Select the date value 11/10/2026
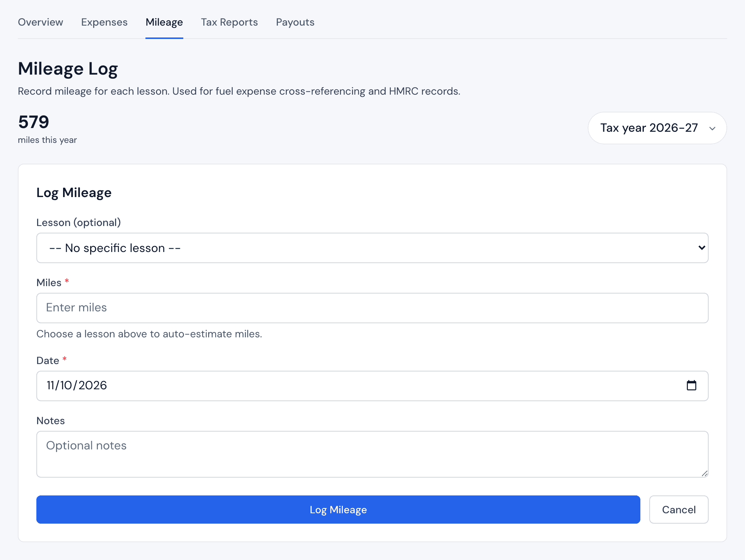Image resolution: width=745 pixels, height=560 pixels. [76, 386]
